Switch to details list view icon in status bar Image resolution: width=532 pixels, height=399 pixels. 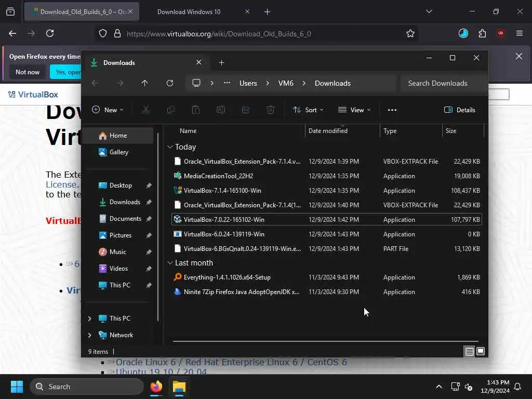pos(469,352)
